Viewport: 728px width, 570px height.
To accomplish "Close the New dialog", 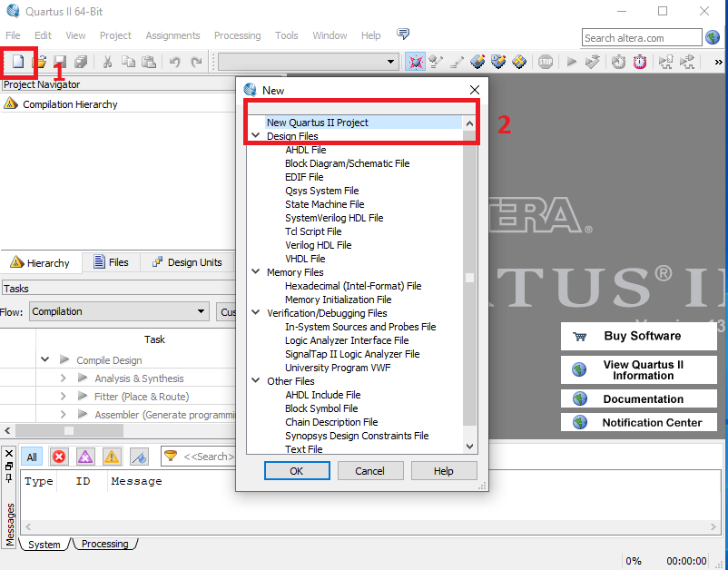I will (475, 90).
